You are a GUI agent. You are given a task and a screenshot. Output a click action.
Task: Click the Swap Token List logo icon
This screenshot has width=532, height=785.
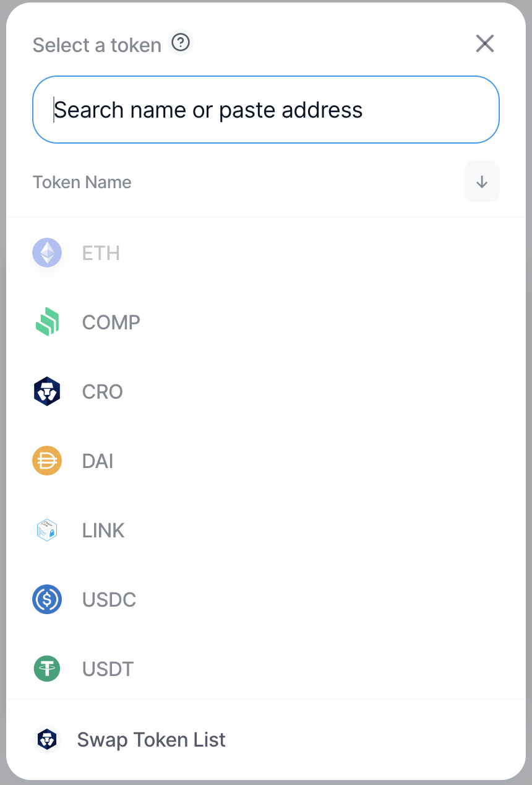[x=47, y=739]
